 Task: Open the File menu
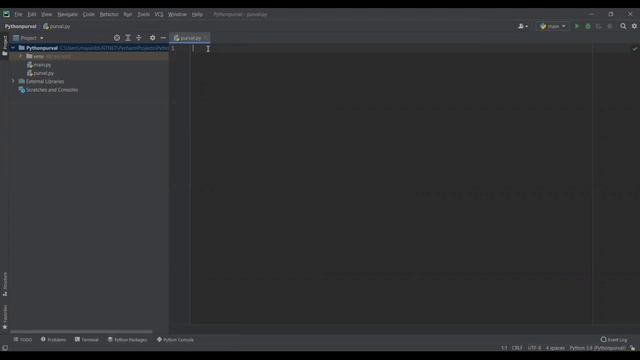pyautogui.click(x=18, y=14)
